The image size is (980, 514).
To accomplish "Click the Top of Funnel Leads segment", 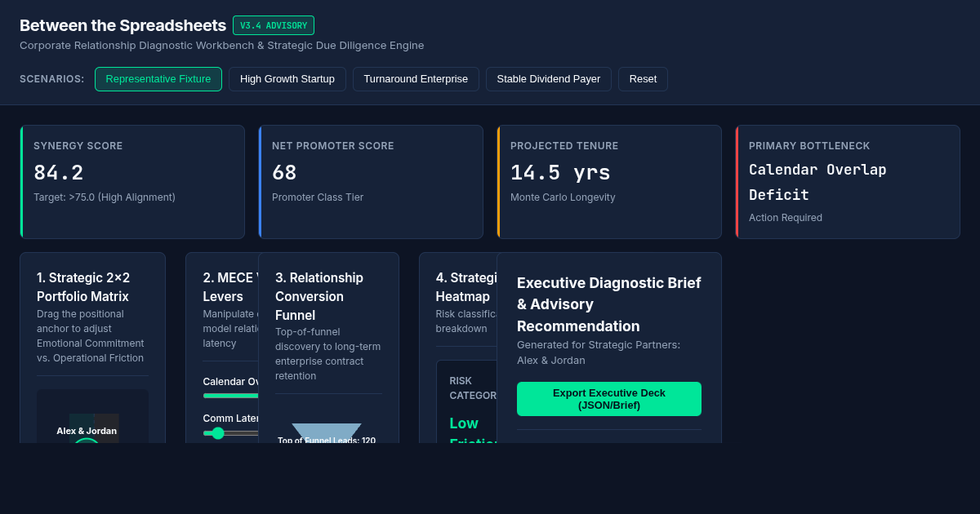I will point(327,433).
